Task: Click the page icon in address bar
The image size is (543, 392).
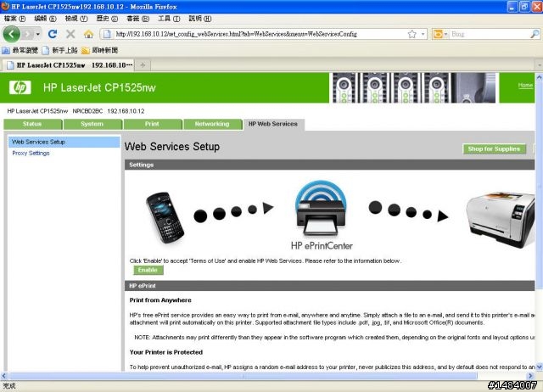Action: [108, 34]
